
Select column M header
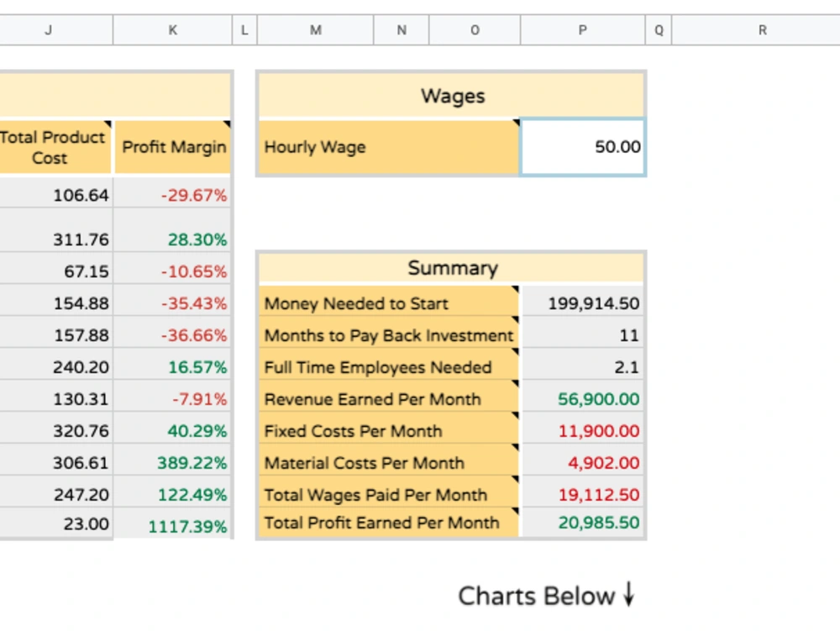pyautogui.click(x=316, y=30)
